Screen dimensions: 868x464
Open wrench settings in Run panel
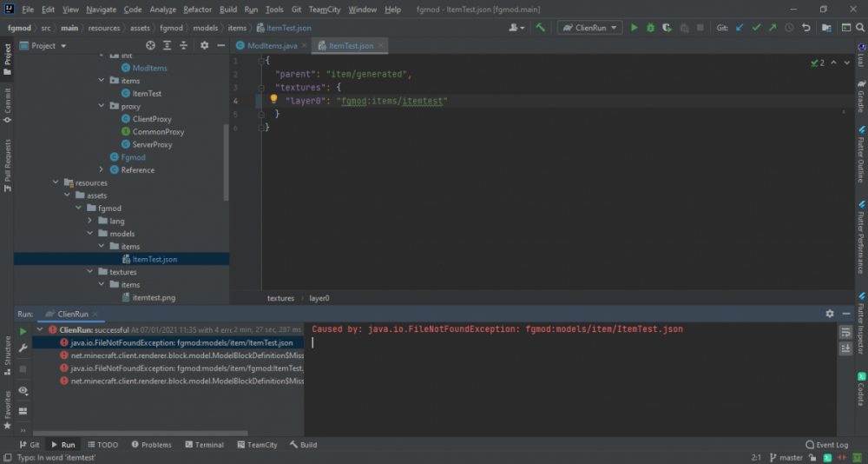tap(23, 348)
